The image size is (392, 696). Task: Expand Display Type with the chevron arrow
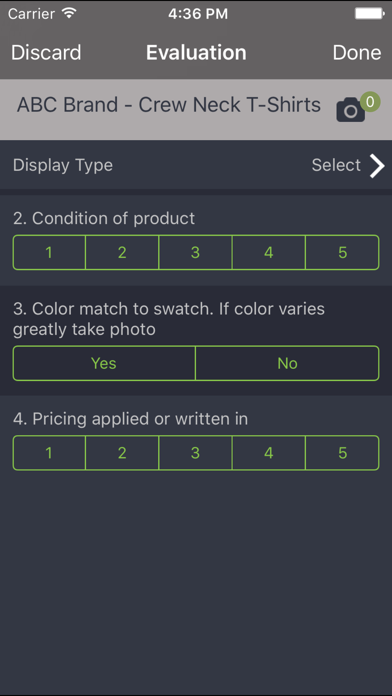377,166
